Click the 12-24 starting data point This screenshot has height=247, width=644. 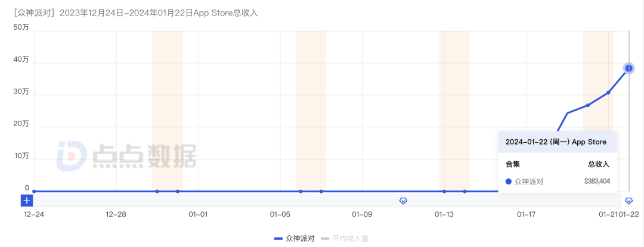click(34, 192)
